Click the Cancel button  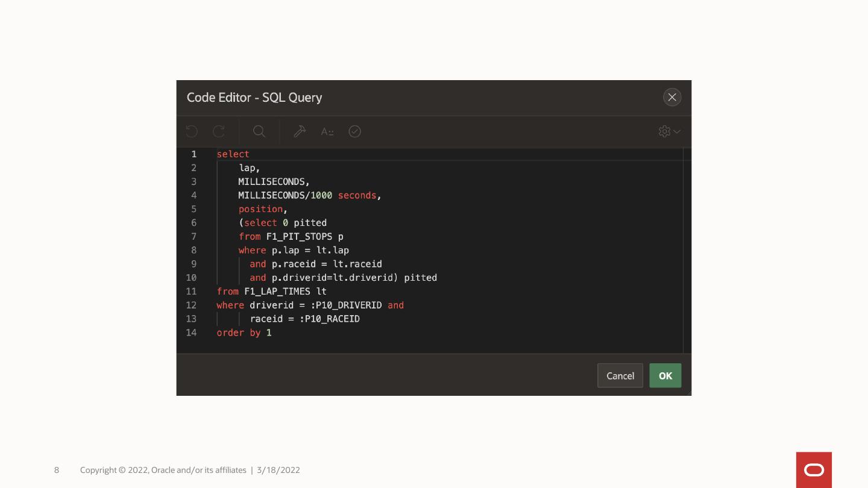point(620,375)
